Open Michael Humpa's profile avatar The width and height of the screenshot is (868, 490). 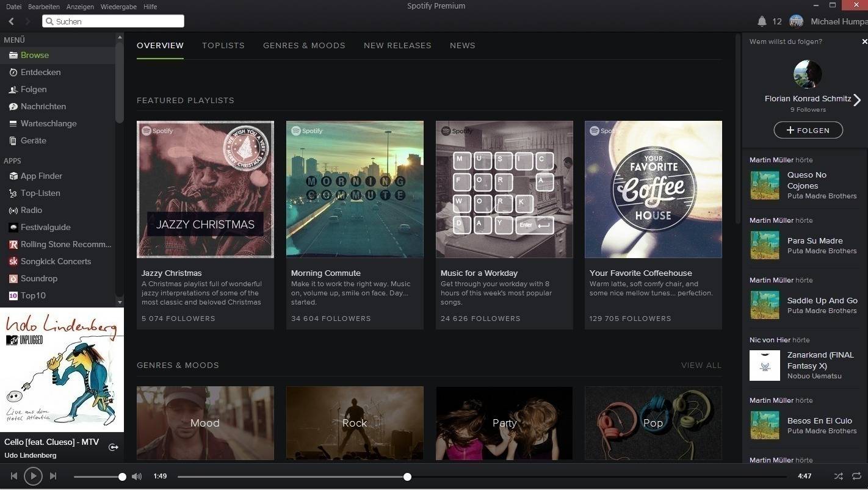pyautogui.click(x=796, y=21)
